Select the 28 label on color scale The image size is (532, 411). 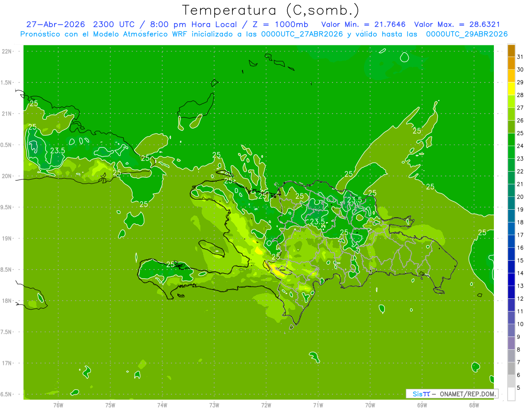520,95
